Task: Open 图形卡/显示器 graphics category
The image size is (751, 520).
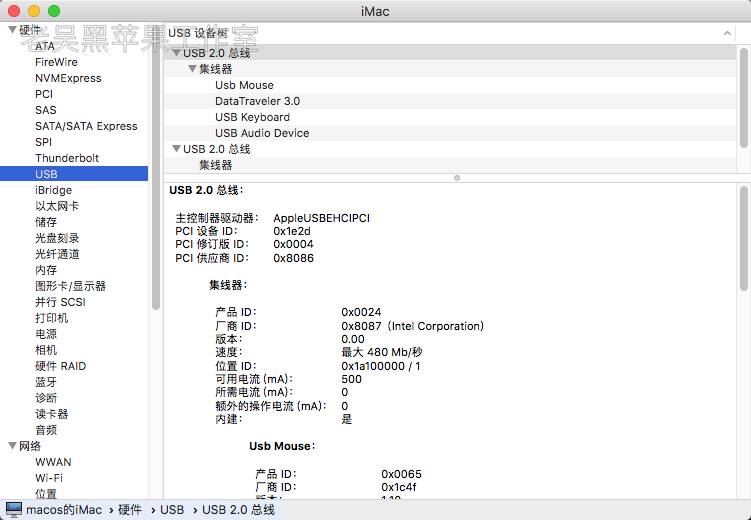Action: tap(70, 286)
